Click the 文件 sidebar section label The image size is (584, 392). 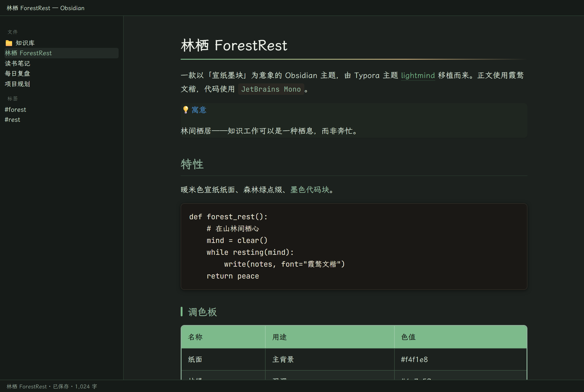[x=13, y=32]
